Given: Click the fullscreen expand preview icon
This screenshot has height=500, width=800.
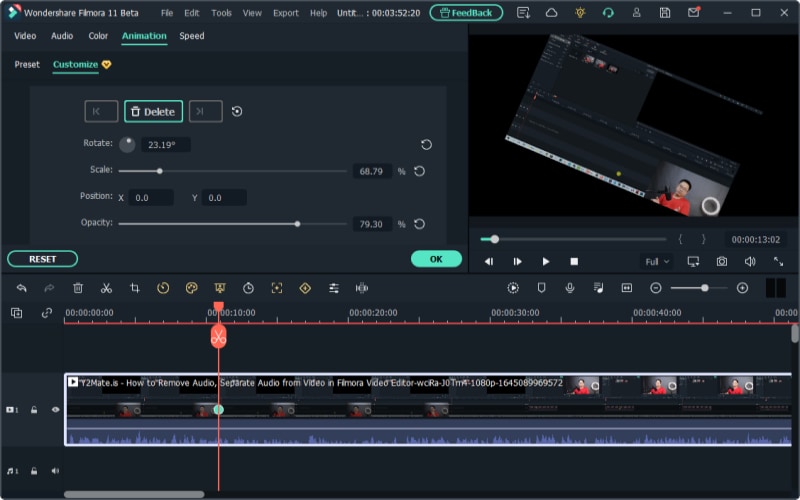Looking at the screenshot, I should point(778,262).
